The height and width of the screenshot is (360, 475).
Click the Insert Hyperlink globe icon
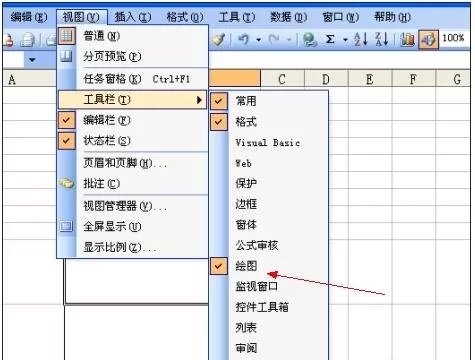click(x=309, y=40)
